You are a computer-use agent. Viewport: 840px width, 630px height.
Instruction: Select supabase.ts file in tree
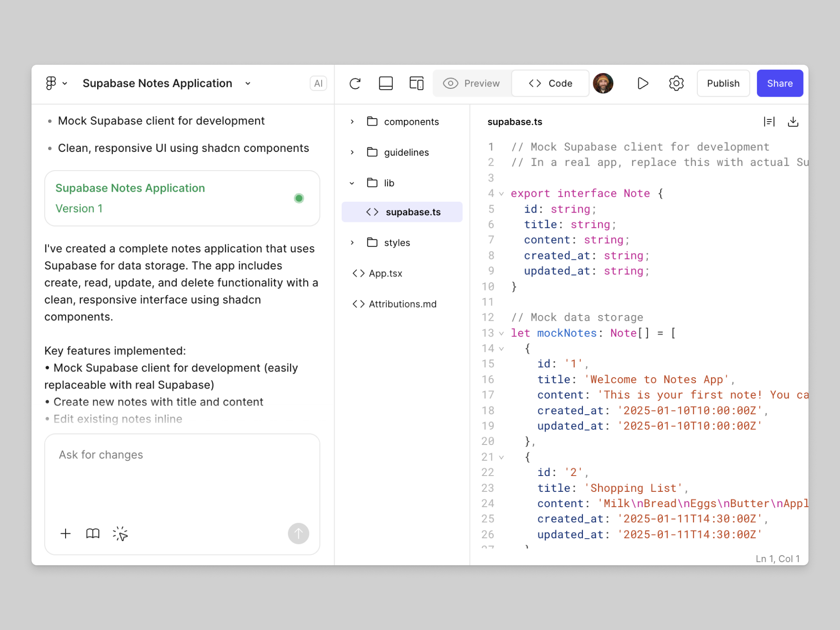(402, 212)
